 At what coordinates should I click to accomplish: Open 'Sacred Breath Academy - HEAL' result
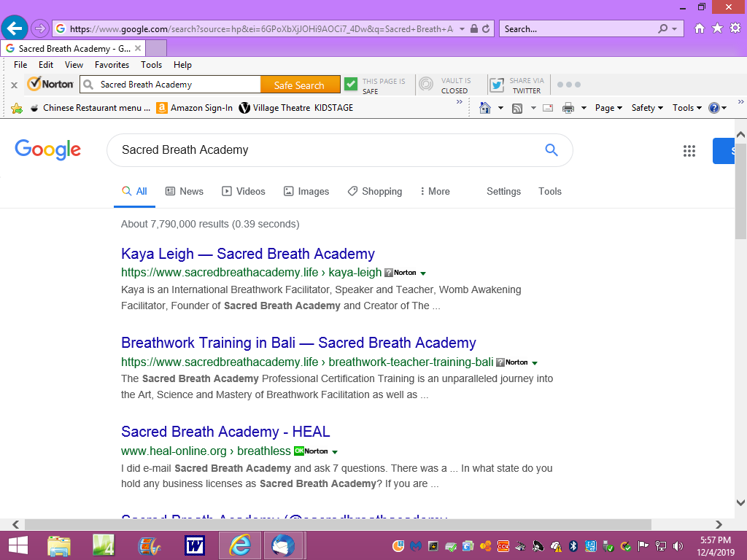coord(225,432)
